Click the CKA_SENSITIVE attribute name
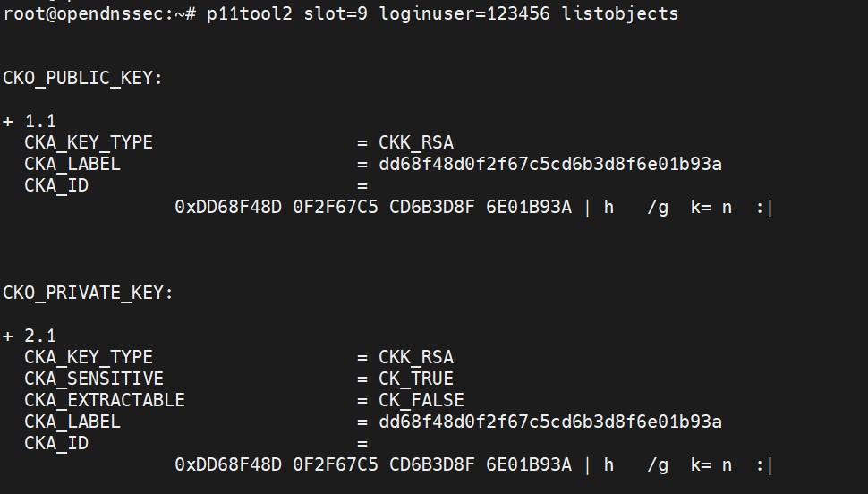 [x=94, y=379]
